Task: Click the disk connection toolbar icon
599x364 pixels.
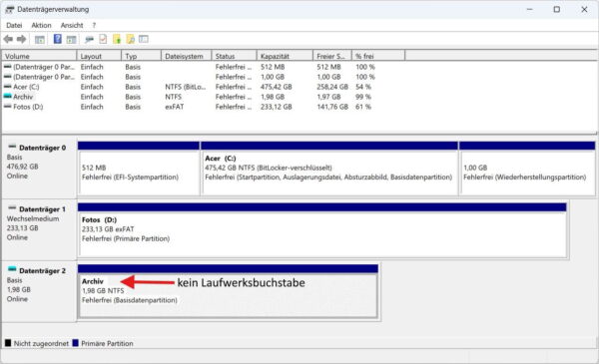Action: (90, 39)
